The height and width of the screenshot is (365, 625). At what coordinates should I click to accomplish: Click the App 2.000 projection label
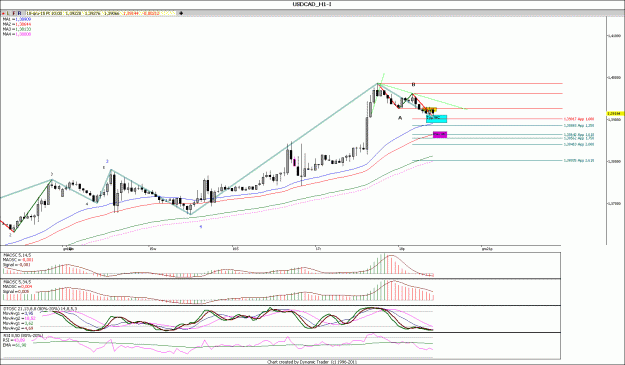(579, 144)
